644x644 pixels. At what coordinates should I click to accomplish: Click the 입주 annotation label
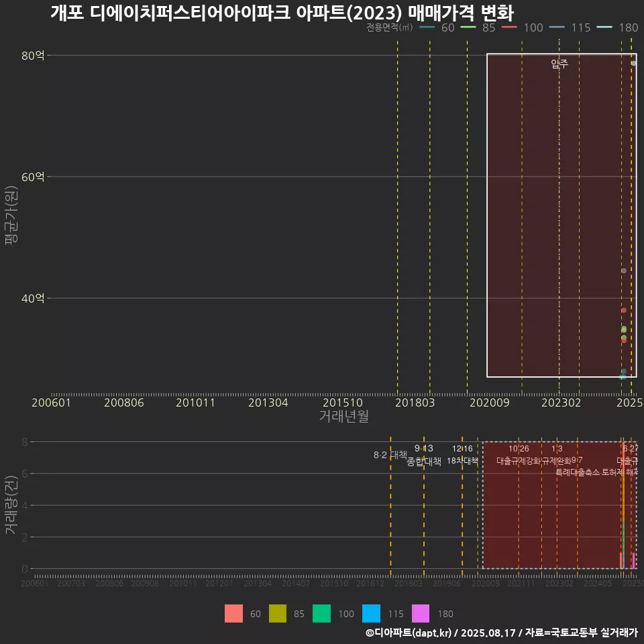(558, 64)
